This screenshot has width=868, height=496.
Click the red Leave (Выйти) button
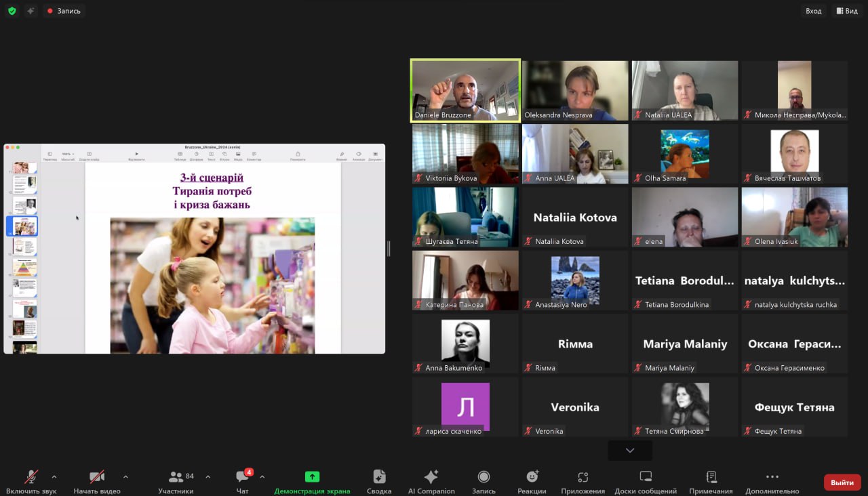click(842, 482)
